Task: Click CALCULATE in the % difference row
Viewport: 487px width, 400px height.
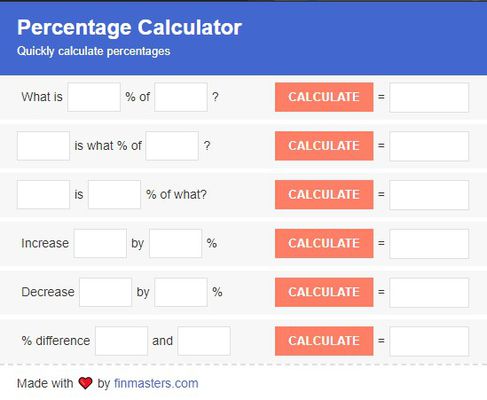Action: [x=324, y=341]
